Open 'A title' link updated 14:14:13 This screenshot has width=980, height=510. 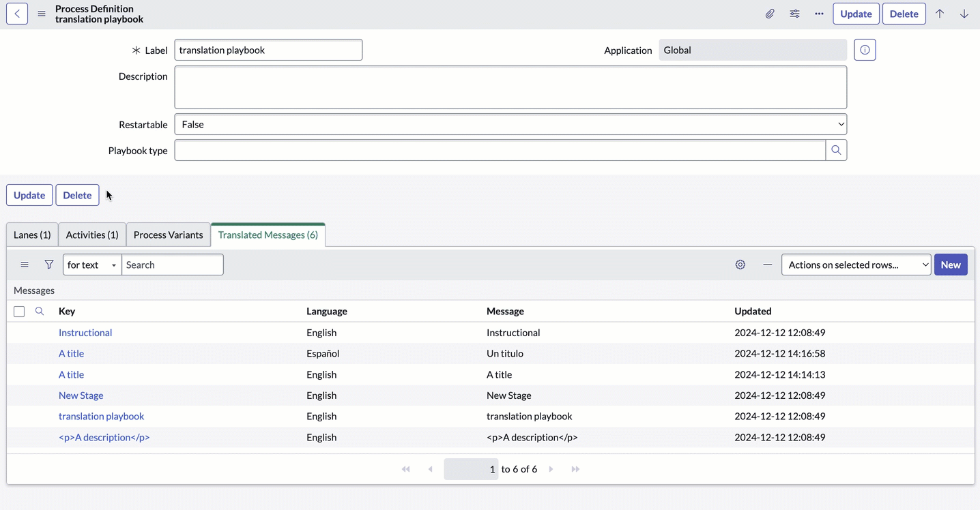[72, 374]
